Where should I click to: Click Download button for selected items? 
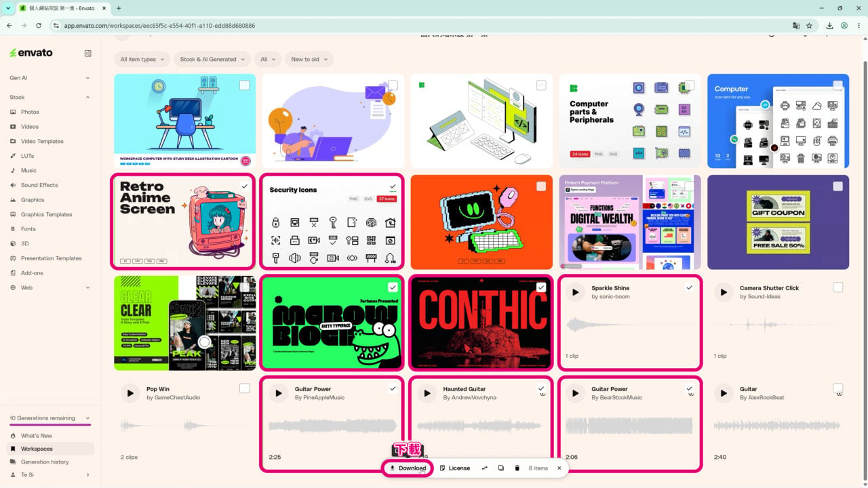pos(408,468)
